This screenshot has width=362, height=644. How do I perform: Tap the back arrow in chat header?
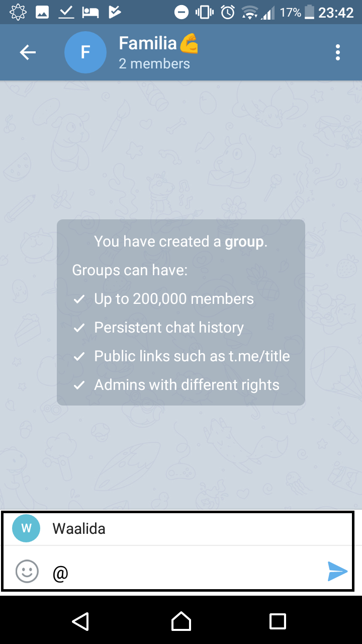(x=28, y=52)
